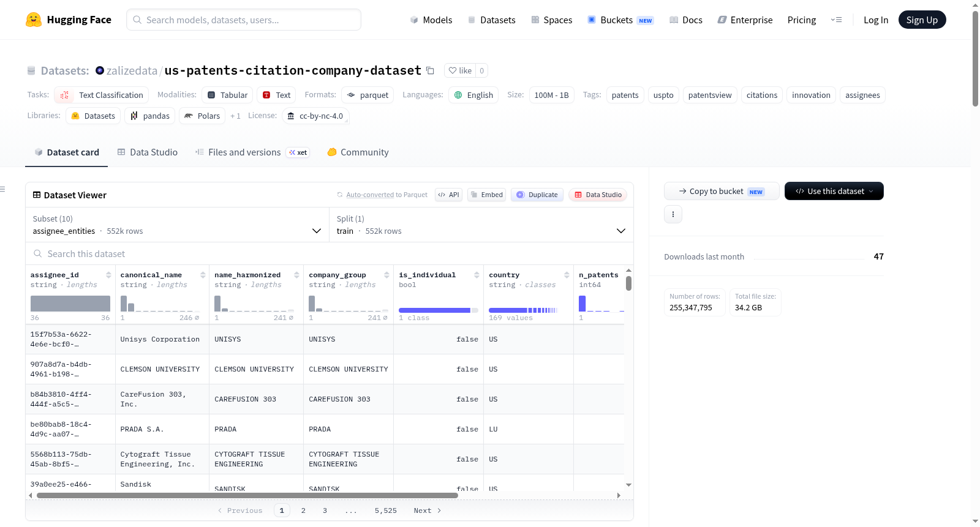
Task: Open the Polars library tag
Action: (x=202, y=116)
